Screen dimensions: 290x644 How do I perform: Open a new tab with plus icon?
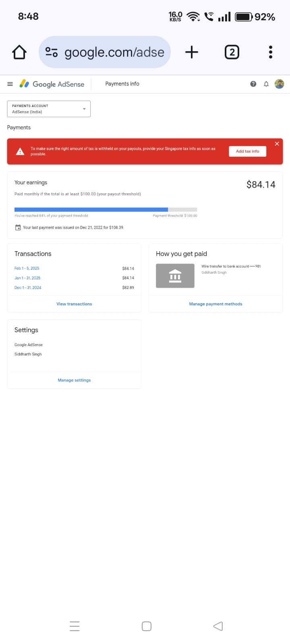[x=192, y=52]
